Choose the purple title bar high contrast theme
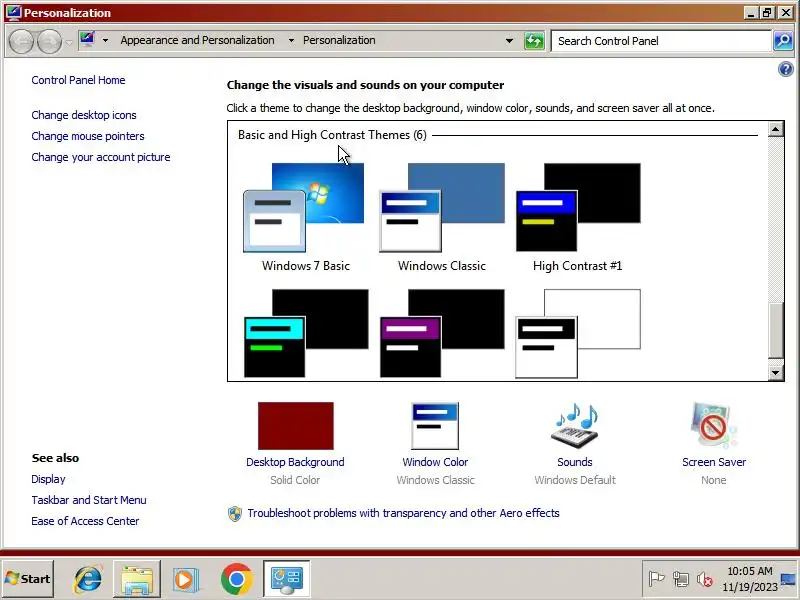This screenshot has width=800, height=600. (442, 333)
